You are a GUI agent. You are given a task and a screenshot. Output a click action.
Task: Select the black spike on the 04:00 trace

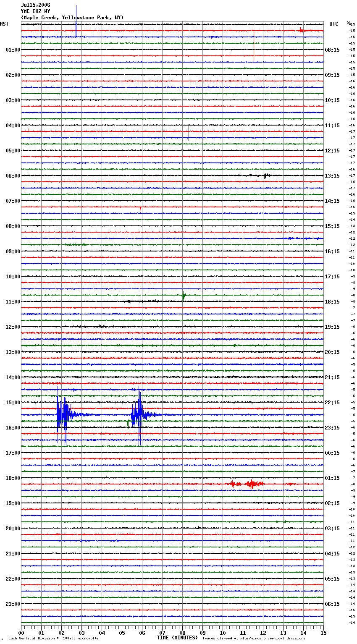click(x=189, y=132)
